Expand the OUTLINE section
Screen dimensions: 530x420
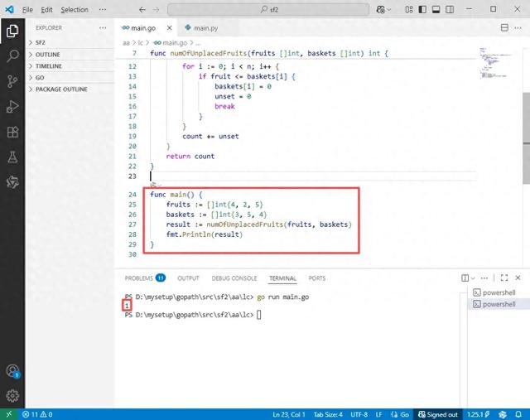[x=70, y=55]
